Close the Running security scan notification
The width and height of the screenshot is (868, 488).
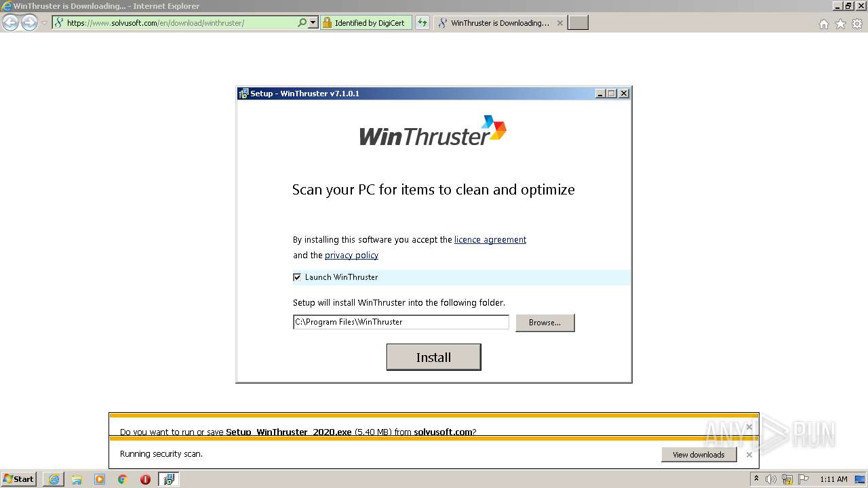click(x=749, y=455)
